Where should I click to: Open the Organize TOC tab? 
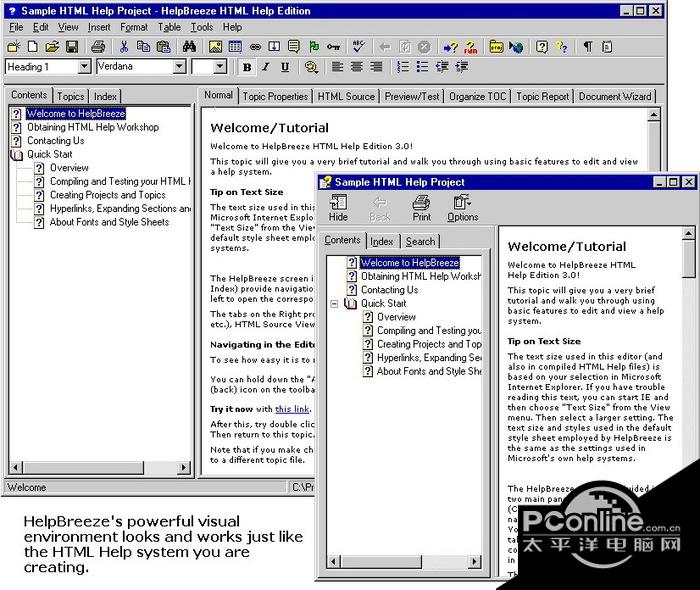(x=477, y=96)
